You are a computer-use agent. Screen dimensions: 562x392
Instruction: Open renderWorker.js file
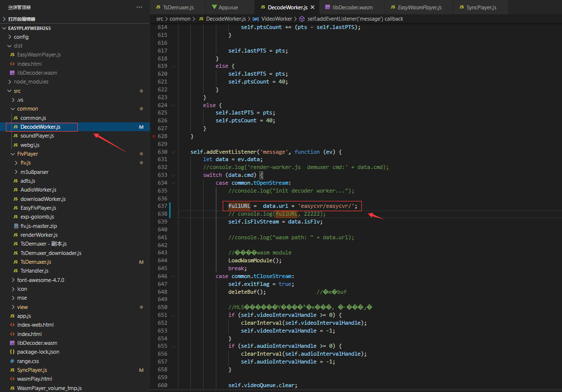click(75, 235)
